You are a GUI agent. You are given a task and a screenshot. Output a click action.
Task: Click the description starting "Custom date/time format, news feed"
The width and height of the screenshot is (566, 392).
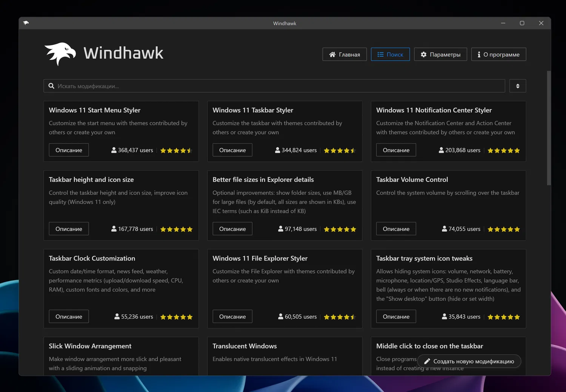[116, 280]
